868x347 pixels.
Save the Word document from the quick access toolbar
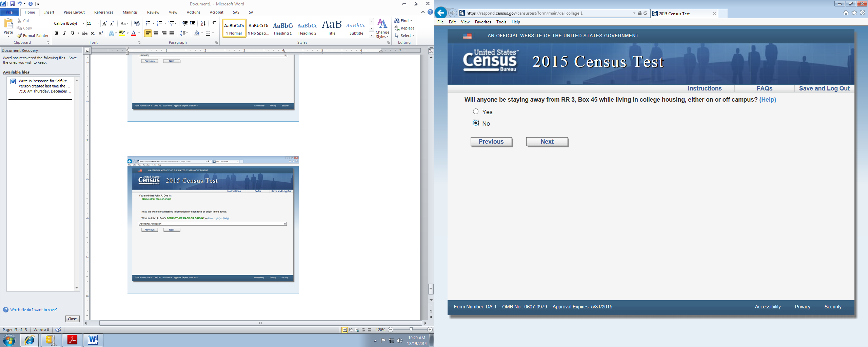pyautogui.click(x=12, y=4)
